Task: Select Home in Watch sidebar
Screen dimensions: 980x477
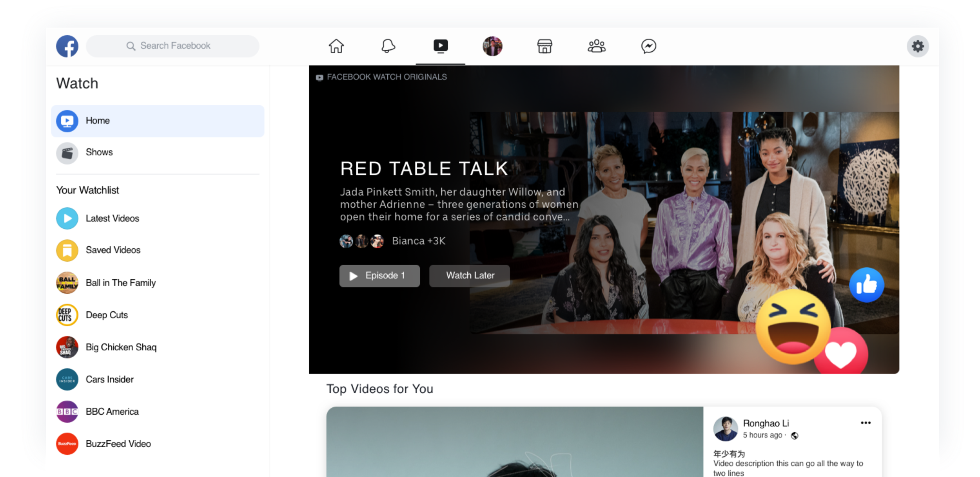Action: pyautogui.click(x=158, y=121)
